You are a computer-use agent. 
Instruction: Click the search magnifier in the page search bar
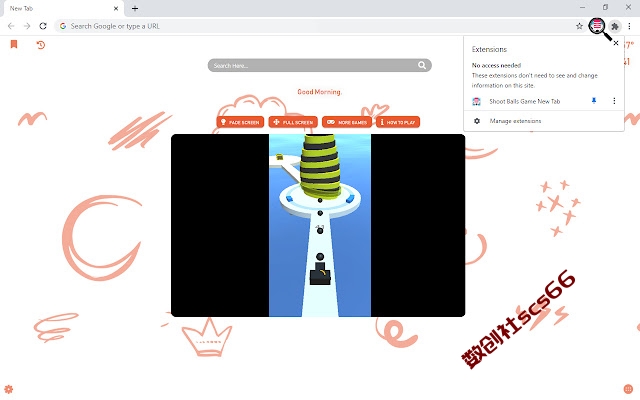pos(422,65)
